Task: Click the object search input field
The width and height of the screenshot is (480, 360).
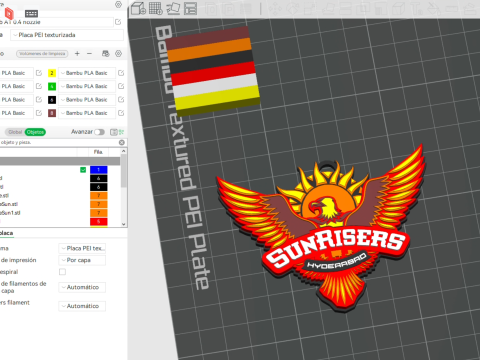Action: (58, 143)
